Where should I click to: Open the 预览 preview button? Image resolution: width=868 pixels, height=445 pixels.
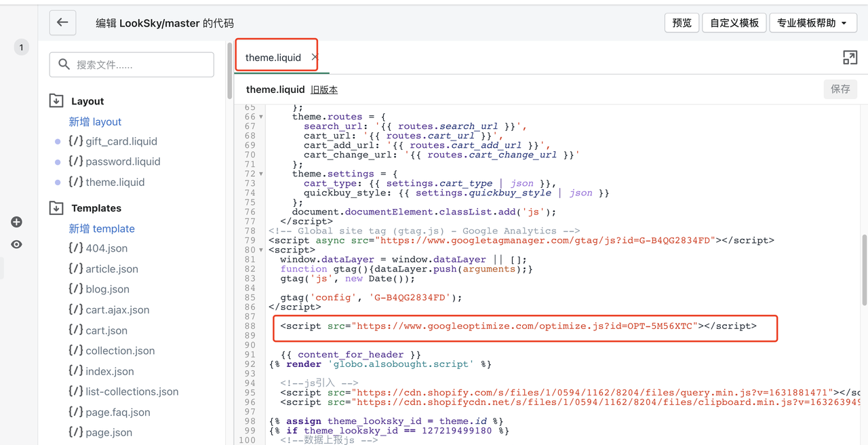point(682,23)
